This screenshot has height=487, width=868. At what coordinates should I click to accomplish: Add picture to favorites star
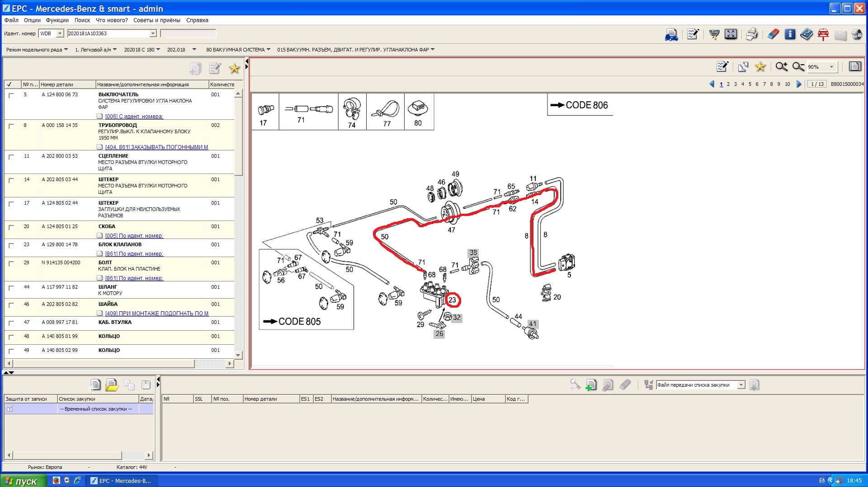pos(760,67)
